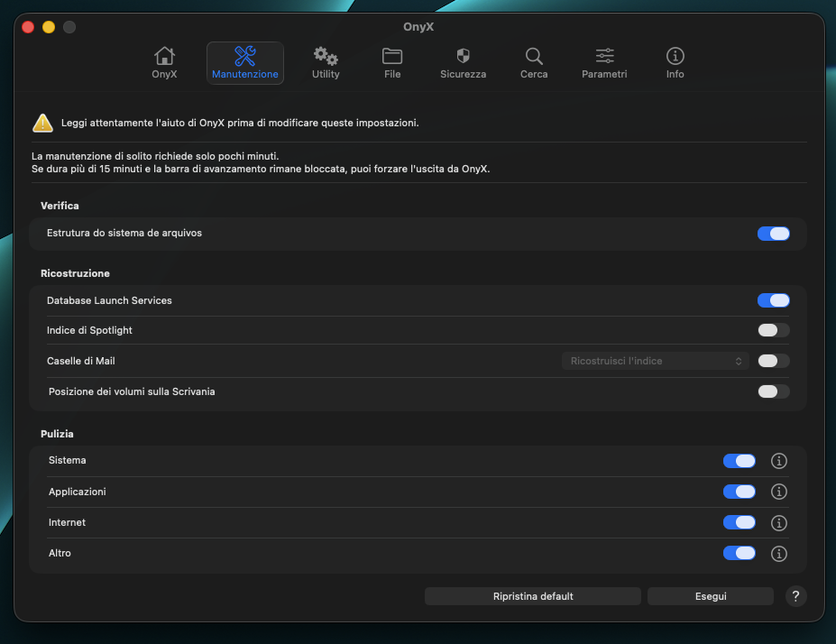Screen dimensions: 836x644
Task: Click the 'Leggi attentamente l'aiuto' warning text
Action: pos(240,124)
